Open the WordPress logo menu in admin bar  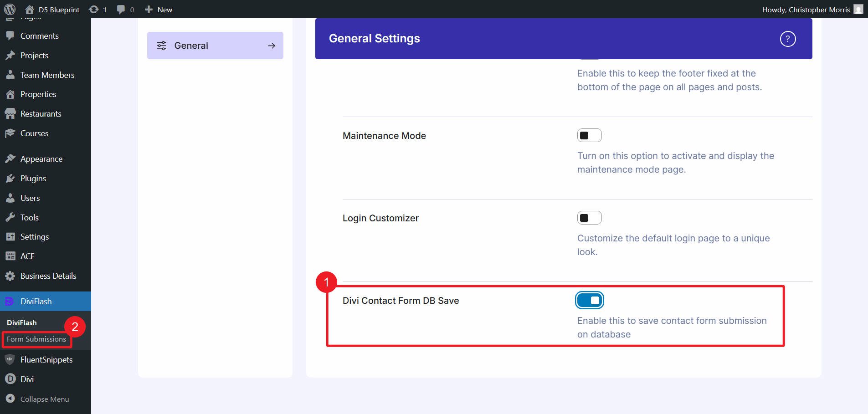tap(9, 9)
